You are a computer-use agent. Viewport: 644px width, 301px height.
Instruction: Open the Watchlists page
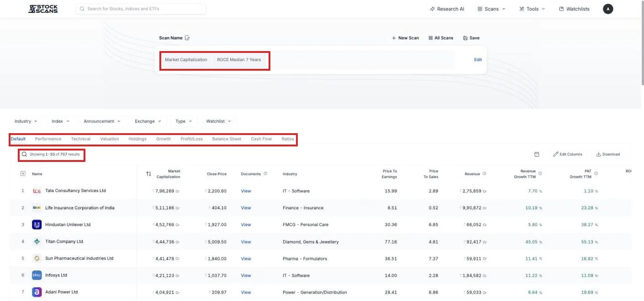574,9
